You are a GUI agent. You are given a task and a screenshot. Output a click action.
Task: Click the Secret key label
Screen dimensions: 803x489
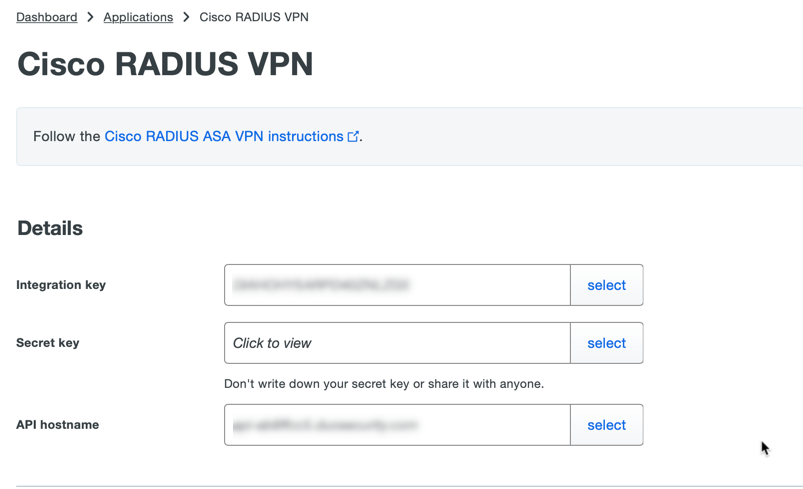tap(48, 343)
